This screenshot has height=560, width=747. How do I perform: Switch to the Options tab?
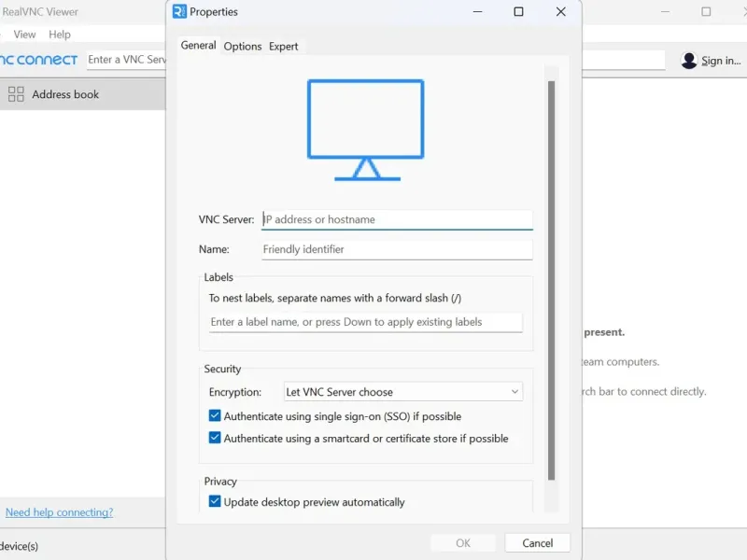[x=243, y=46]
